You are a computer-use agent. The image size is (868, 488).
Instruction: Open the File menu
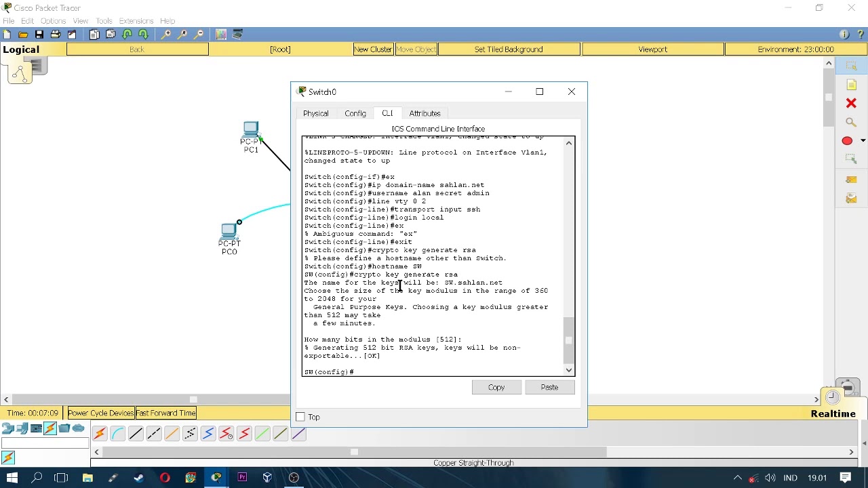click(x=9, y=21)
